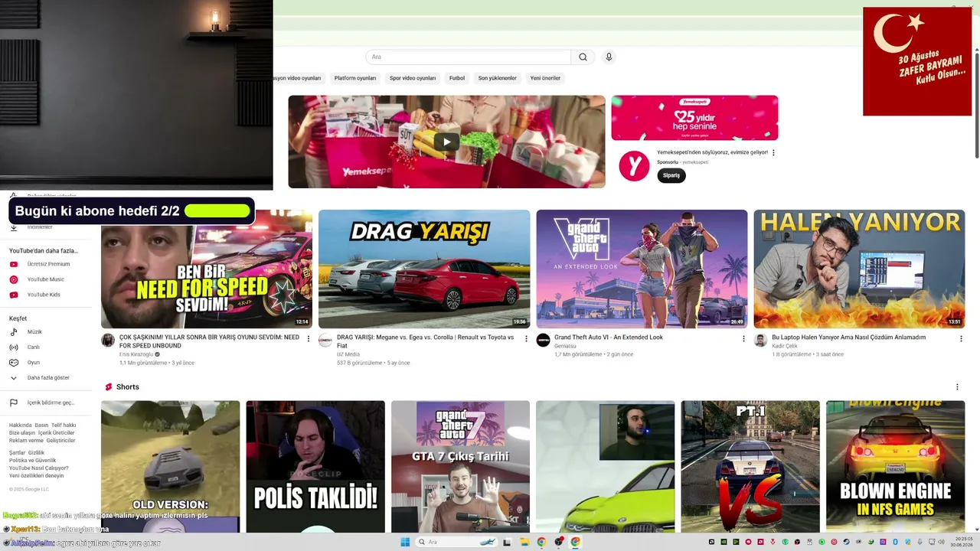Open the 'POLİS TAKLİDİ!' Short
This screenshot has height=551, width=980.
[315, 466]
